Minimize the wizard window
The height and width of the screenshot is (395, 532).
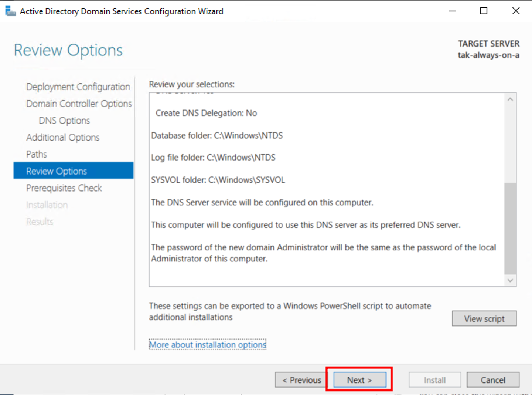[452, 11]
